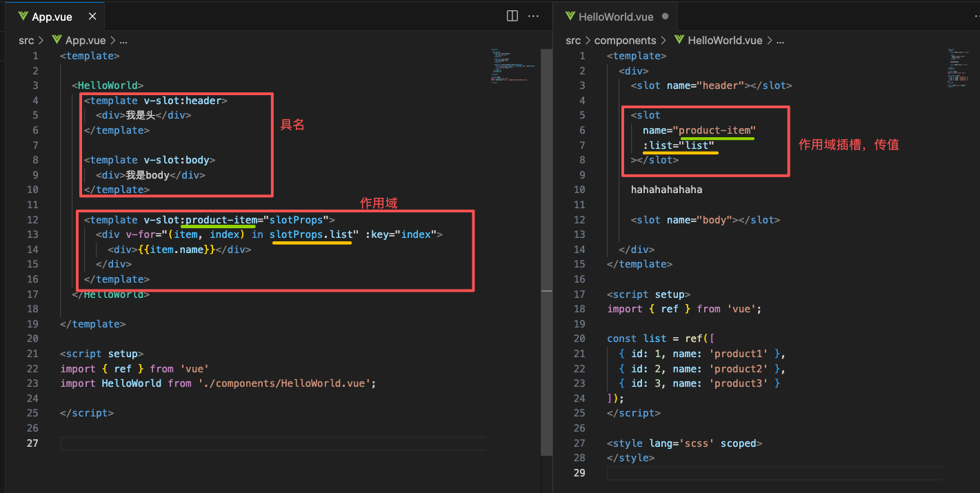Click name="product-item" attribute in HelloWorld.vue
Screen dimensions: 980x493
coord(699,130)
